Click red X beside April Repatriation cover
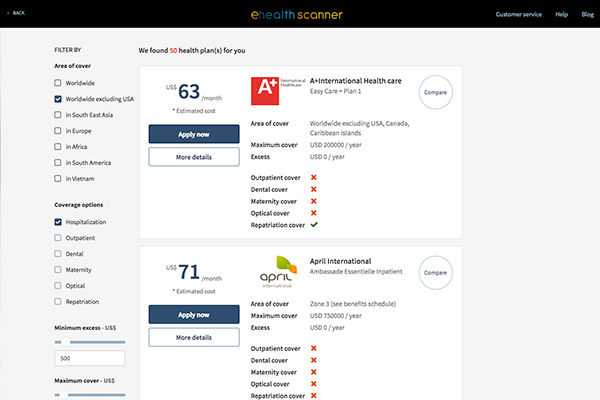The height and width of the screenshot is (400, 600). (x=313, y=395)
